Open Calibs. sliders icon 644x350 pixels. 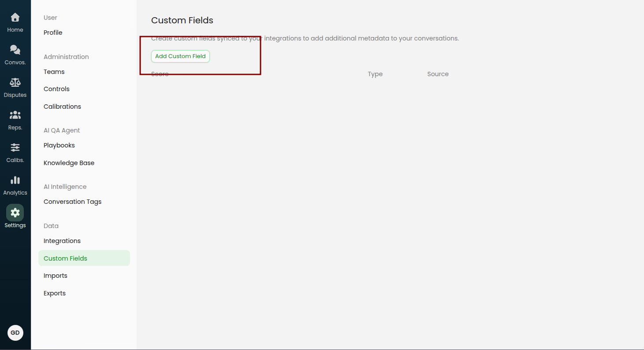point(15,148)
